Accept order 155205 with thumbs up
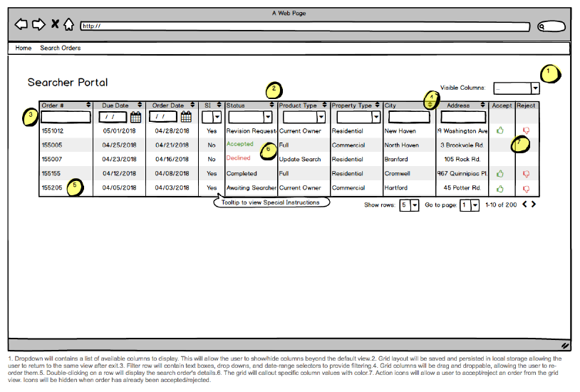The image size is (580, 392). pos(500,189)
